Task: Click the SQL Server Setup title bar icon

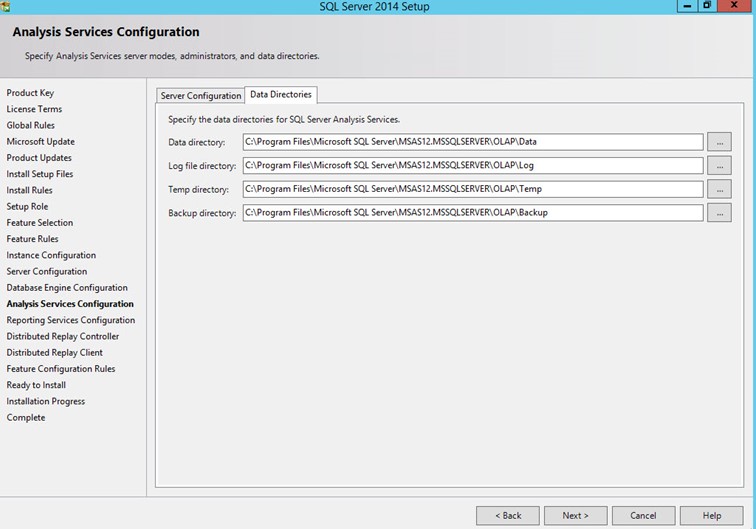Action: coord(6,6)
